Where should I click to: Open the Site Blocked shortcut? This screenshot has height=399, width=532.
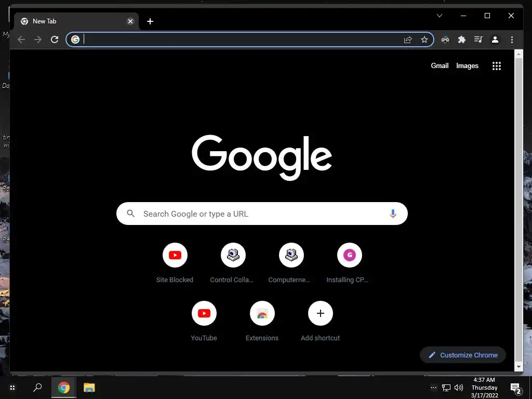click(x=175, y=263)
